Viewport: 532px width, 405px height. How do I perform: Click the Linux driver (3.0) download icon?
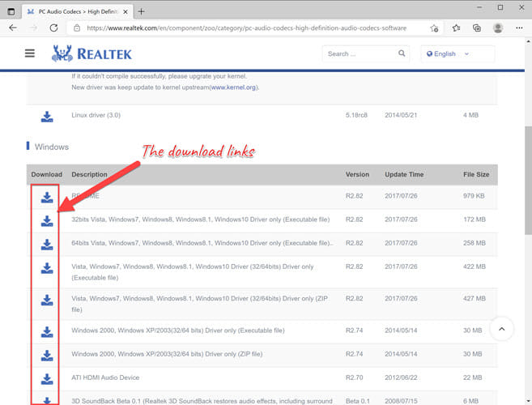47,117
